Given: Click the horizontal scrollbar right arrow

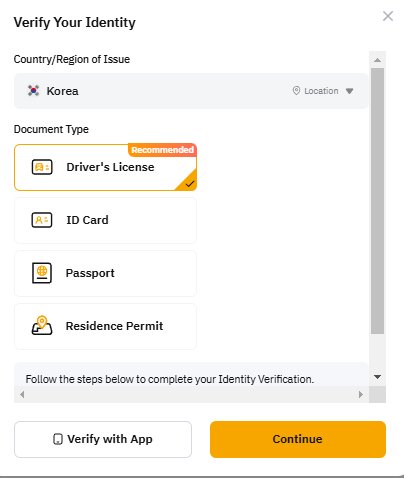Looking at the screenshot, I should click(361, 395).
